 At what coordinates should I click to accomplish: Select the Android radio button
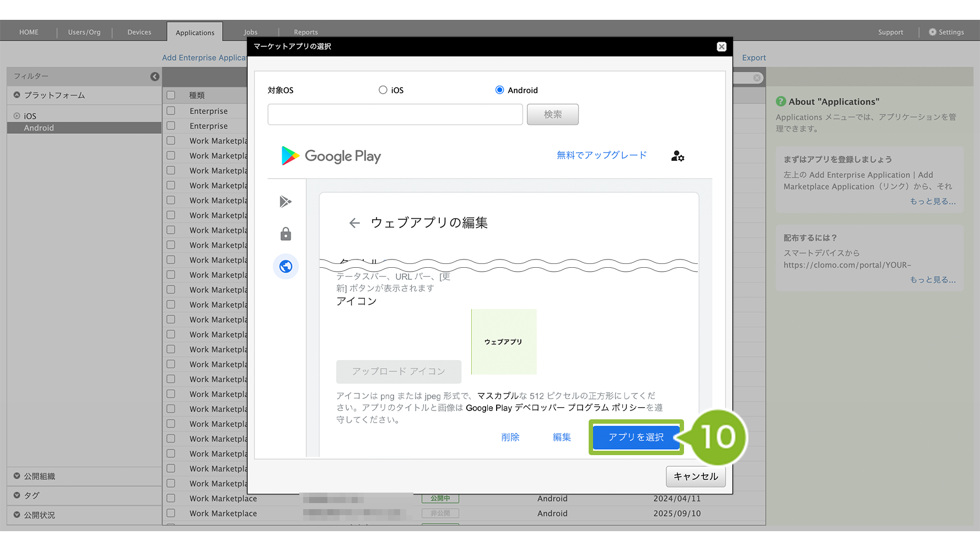point(499,90)
